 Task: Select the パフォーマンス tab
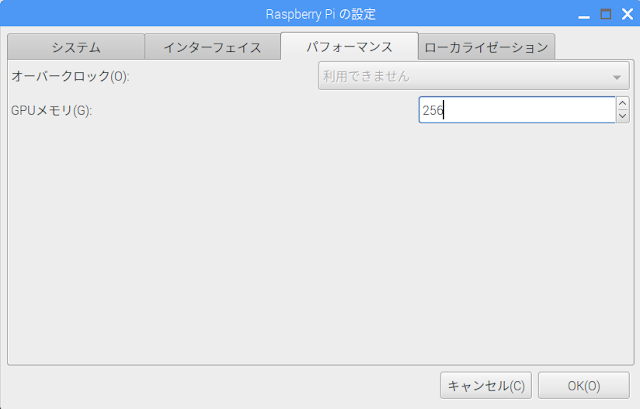pyautogui.click(x=349, y=46)
